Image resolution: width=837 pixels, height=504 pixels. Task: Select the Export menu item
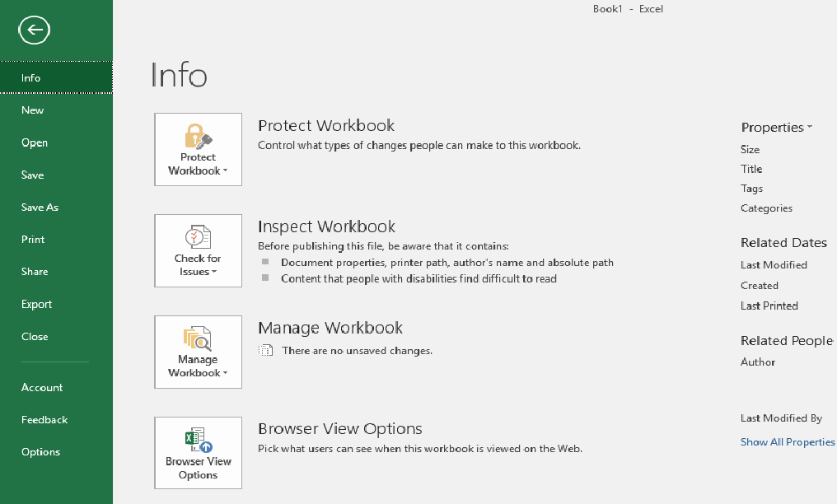(36, 304)
